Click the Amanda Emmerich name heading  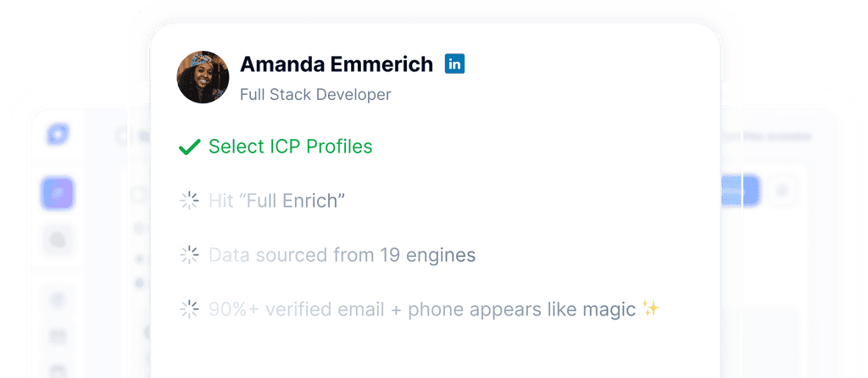[x=336, y=64]
